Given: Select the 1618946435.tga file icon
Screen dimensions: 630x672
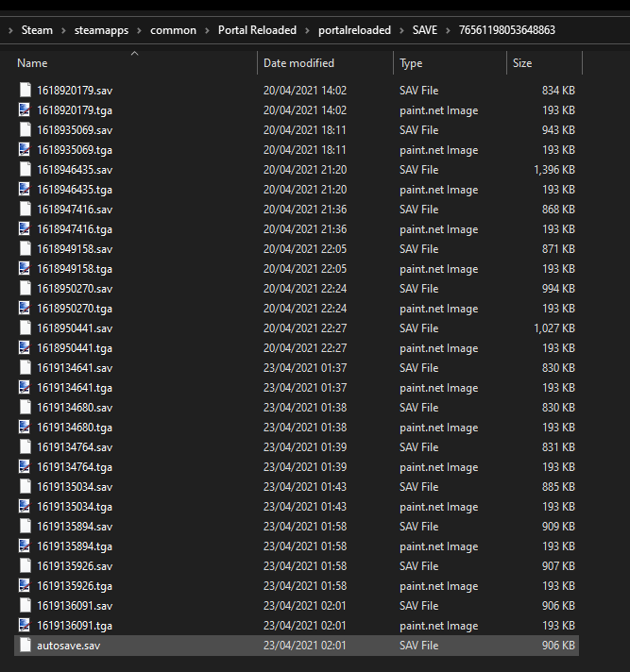Looking at the screenshot, I should click(25, 190).
